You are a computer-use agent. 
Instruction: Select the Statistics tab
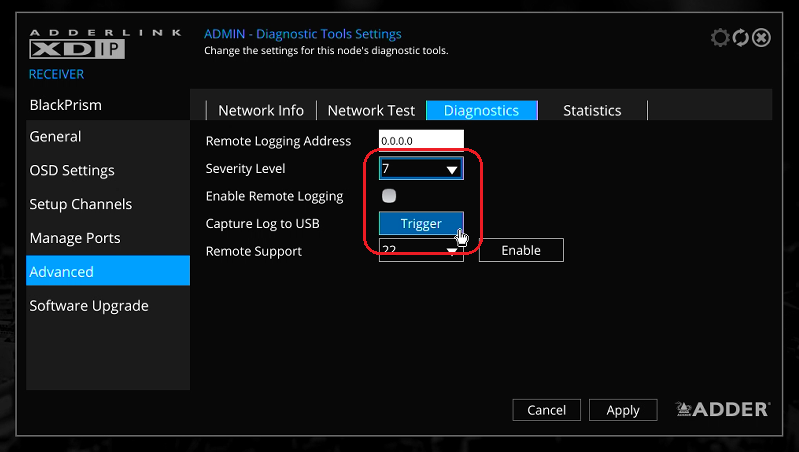coord(592,111)
